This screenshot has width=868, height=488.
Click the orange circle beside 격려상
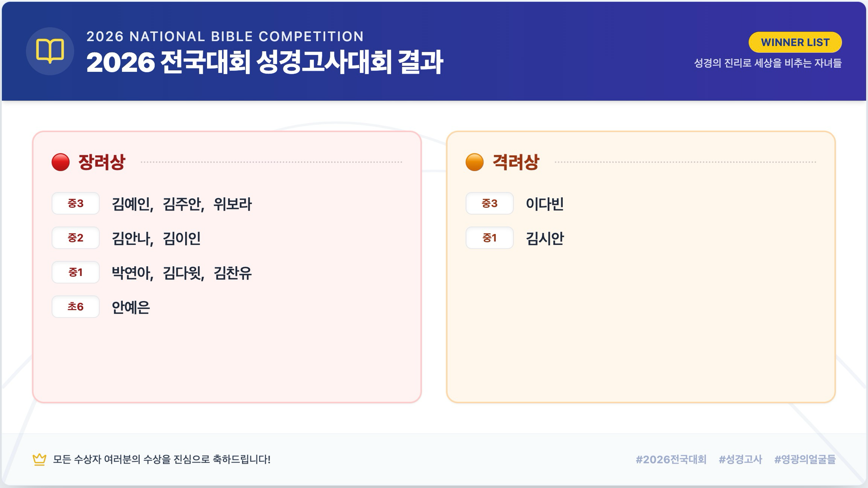(x=474, y=162)
